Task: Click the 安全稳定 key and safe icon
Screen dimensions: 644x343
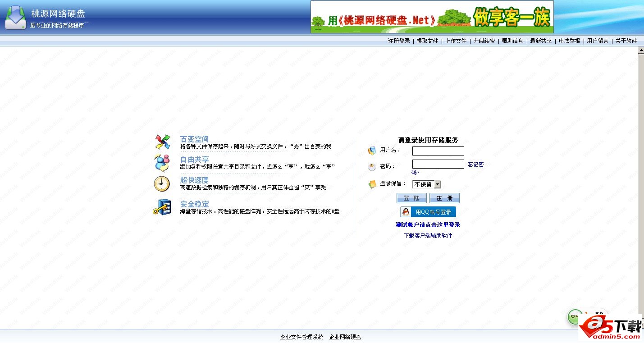Action: point(162,207)
